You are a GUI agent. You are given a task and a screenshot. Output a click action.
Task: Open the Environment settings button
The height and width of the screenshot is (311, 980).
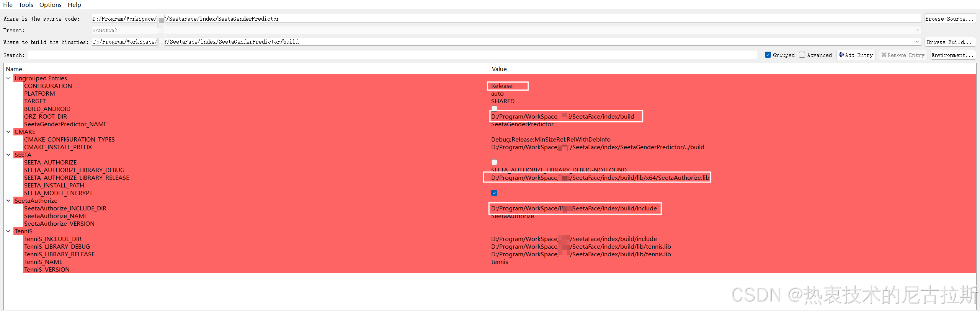click(953, 55)
